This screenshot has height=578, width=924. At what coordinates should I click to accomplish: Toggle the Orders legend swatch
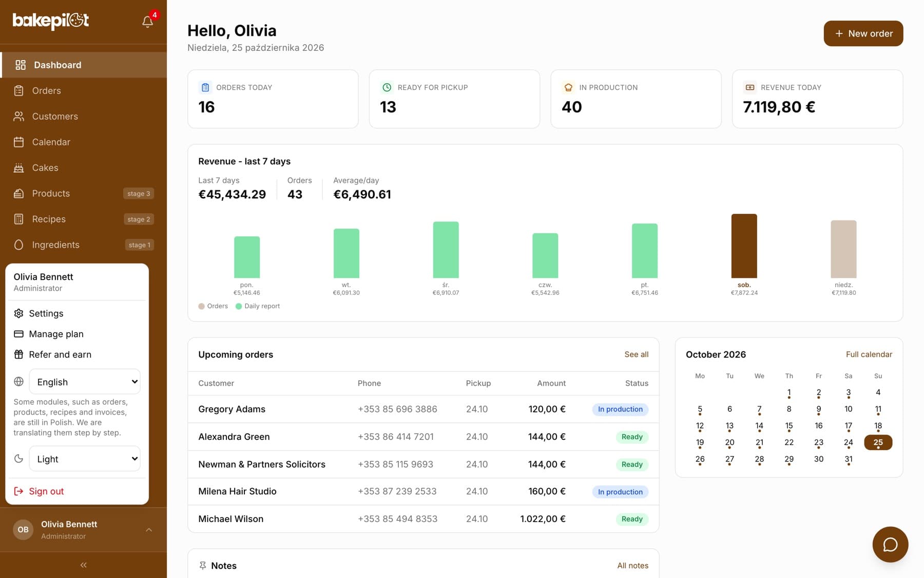(x=202, y=306)
